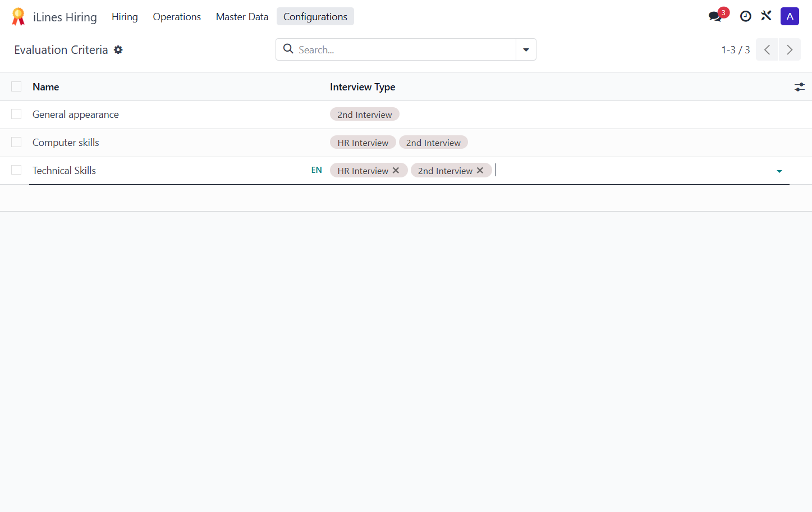Open Interview Type dropdown for Technical Skills

(779, 171)
